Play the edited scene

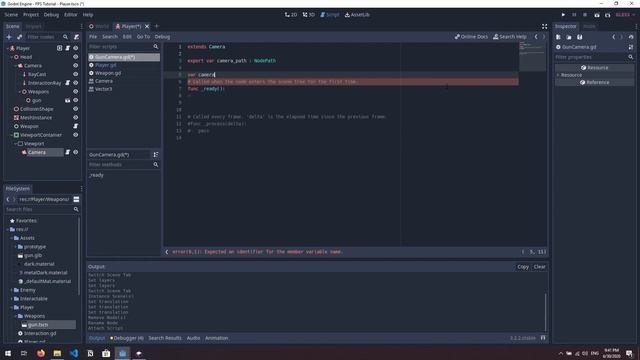(597, 15)
